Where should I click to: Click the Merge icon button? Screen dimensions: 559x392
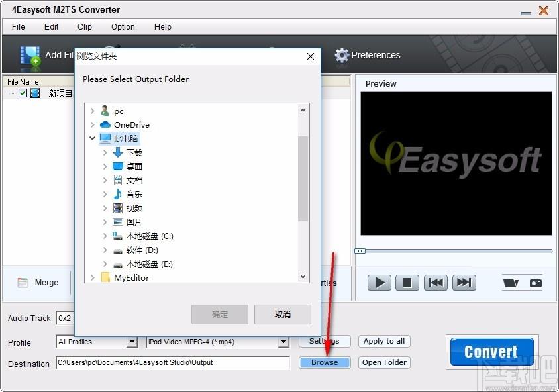tap(38, 283)
